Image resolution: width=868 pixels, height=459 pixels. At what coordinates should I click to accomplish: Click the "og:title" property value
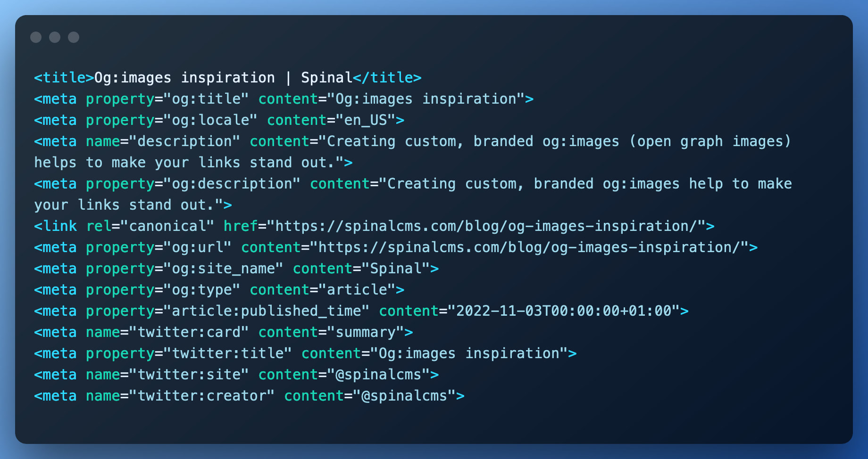(206, 98)
